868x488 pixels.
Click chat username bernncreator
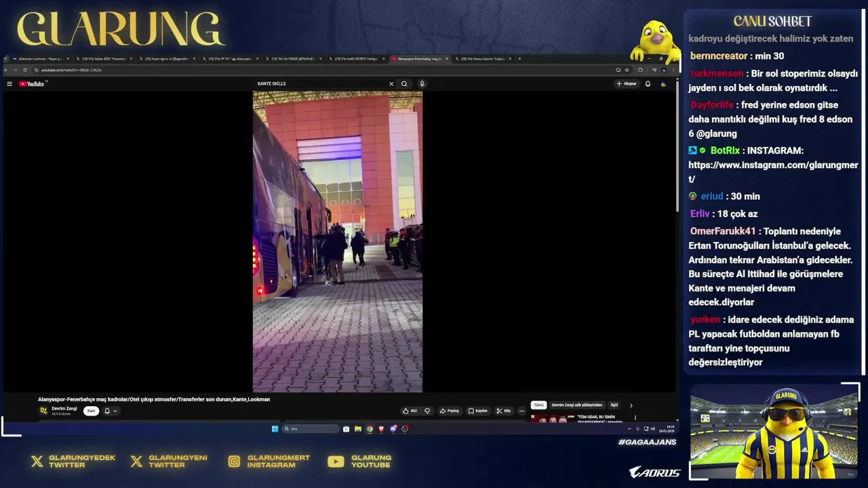(719, 56)
